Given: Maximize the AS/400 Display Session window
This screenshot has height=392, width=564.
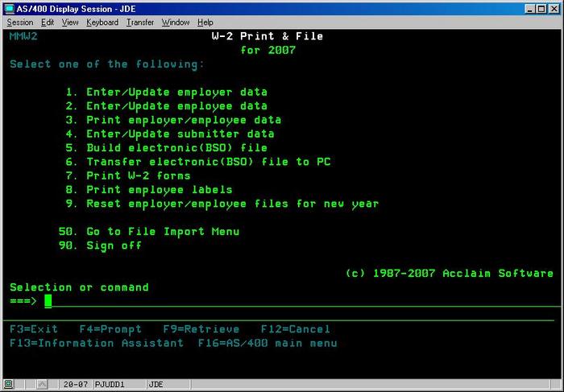Looking at the screenshot, I should pos(539,8).
